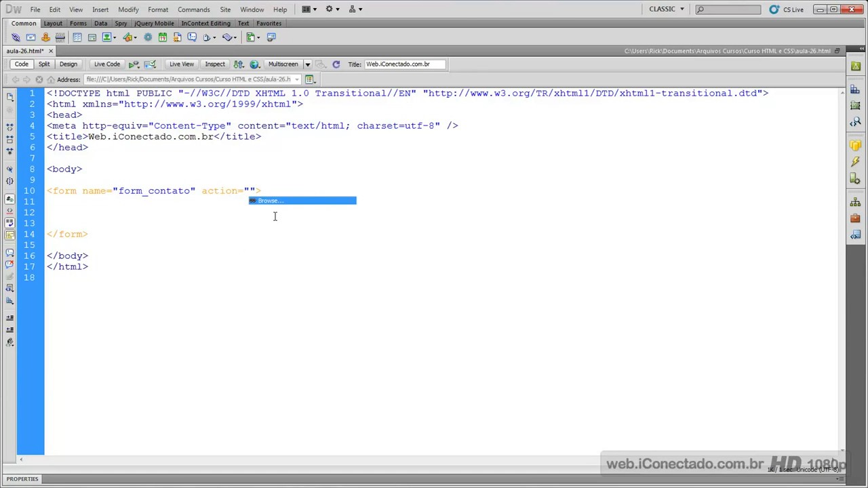Open the Snippets panel icon

pos(855,235)
